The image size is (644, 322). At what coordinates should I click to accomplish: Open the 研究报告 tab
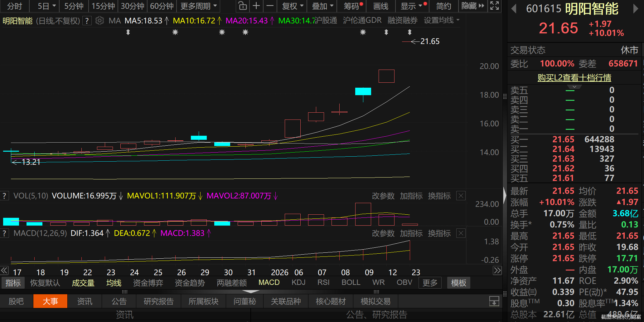[158, 301]
